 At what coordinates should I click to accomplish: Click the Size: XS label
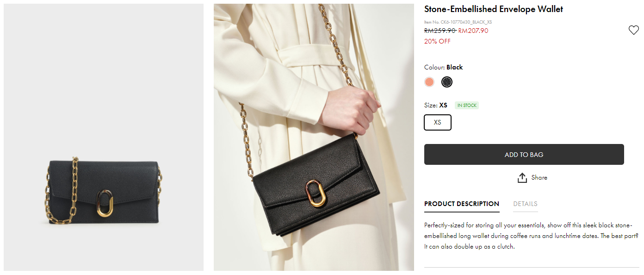coord(435,105)
